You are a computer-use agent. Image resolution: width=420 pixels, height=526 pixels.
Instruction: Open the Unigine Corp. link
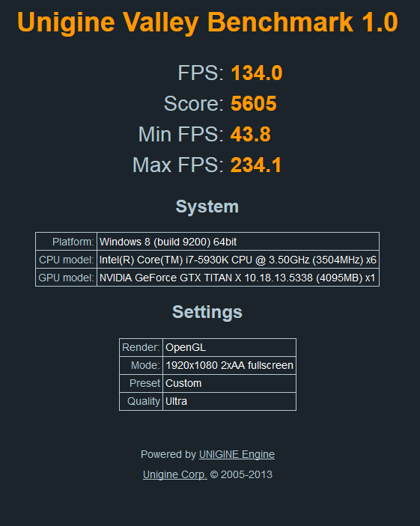tap(175, 474)
